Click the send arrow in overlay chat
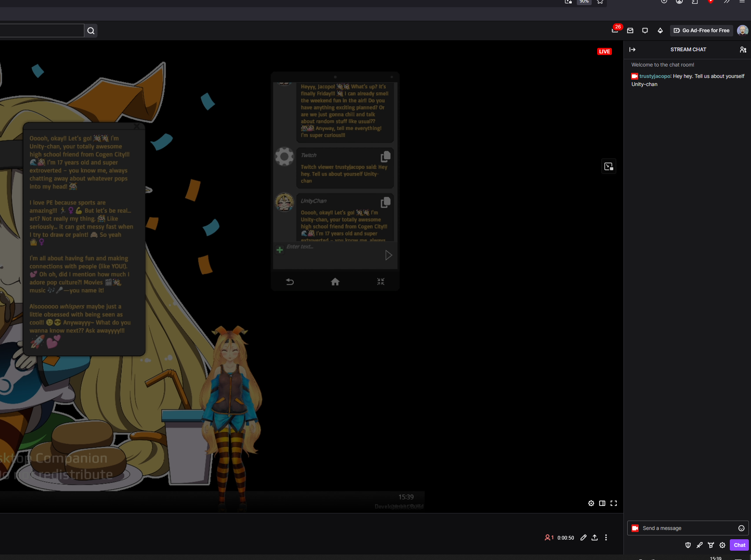 pyautogui.click(x=389, y=255)
